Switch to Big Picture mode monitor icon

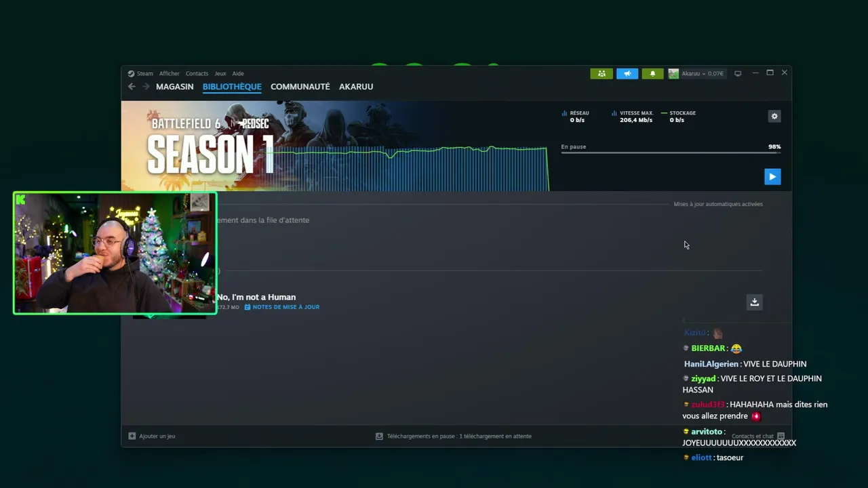pos(738,73)
